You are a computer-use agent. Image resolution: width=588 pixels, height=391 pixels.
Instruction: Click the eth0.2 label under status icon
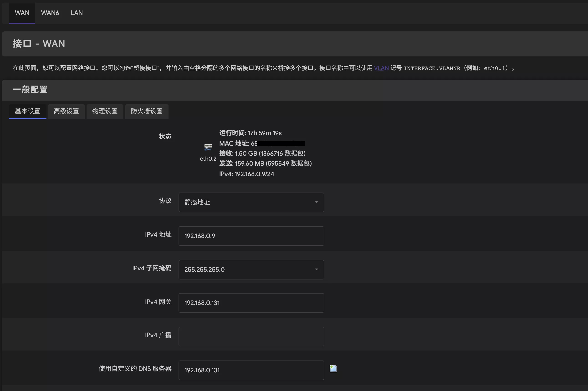(208, 159)
